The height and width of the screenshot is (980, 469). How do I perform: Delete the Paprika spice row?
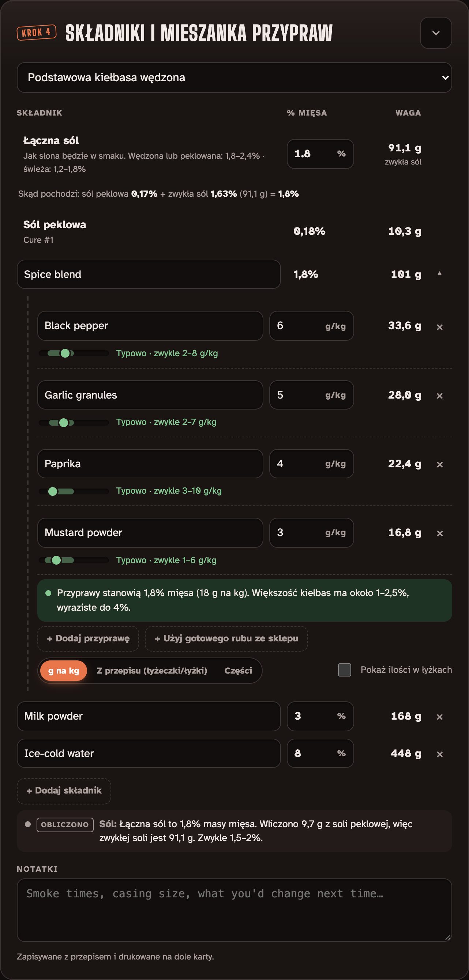pyautogui.click(x=440, y=464)
